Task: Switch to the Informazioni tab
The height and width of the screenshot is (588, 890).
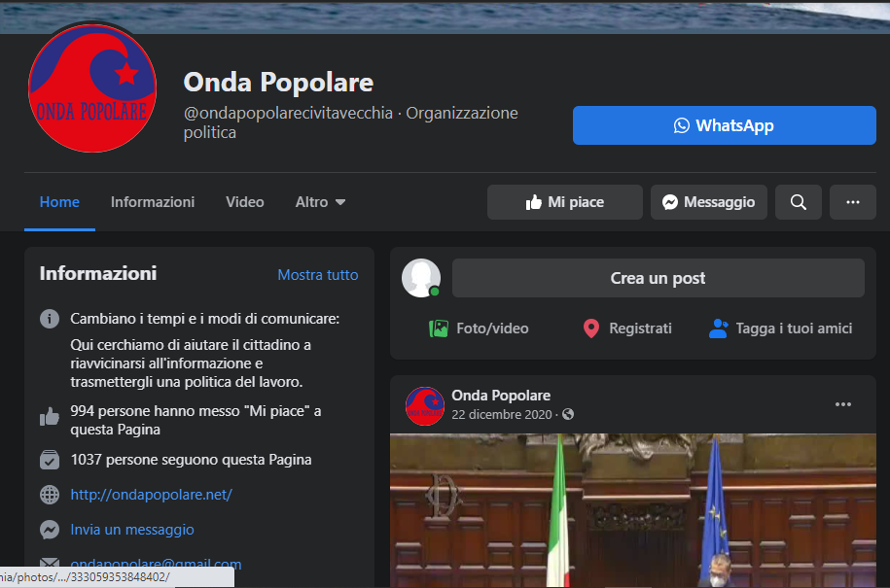Action: (152, 202)
